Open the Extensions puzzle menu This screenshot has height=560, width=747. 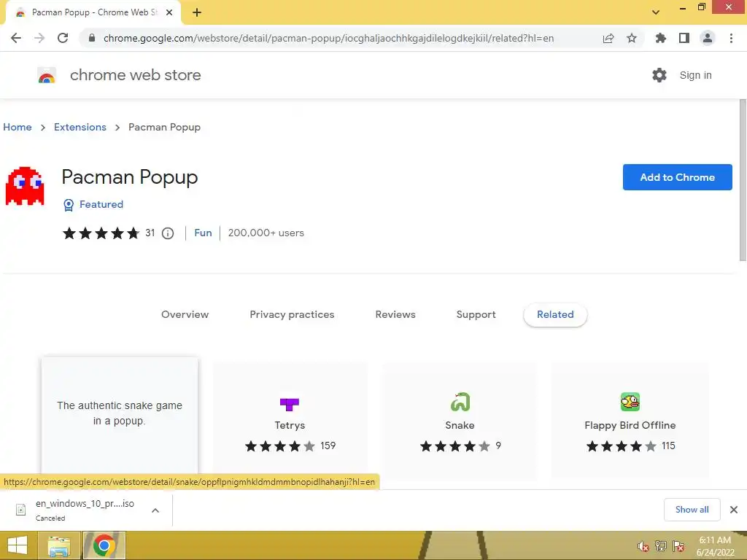tap(660, 38)
